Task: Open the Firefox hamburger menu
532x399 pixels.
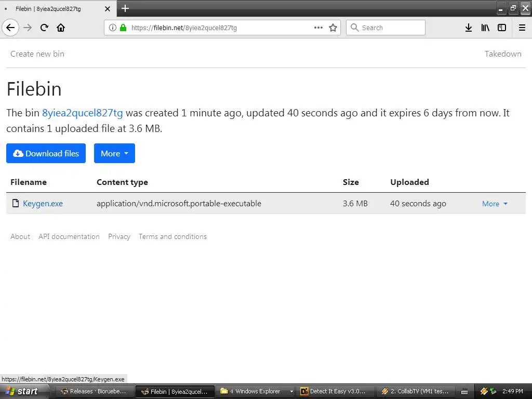Action: [522, 28]
